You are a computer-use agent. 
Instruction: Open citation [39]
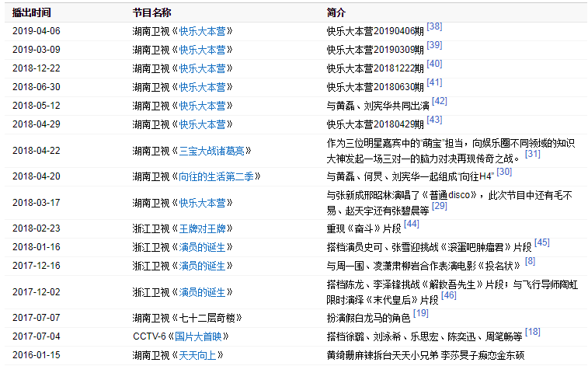pos(434,45)
